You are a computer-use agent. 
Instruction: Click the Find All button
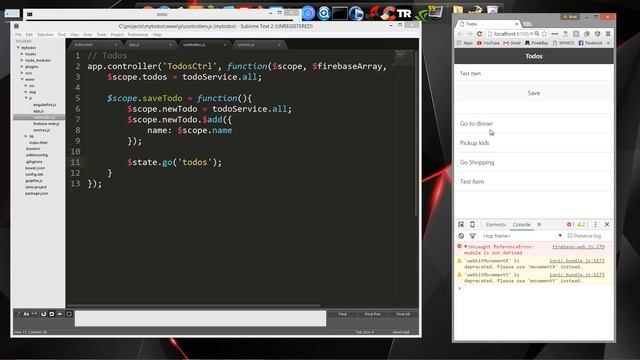pyautogui.click(x=403, y=314)
